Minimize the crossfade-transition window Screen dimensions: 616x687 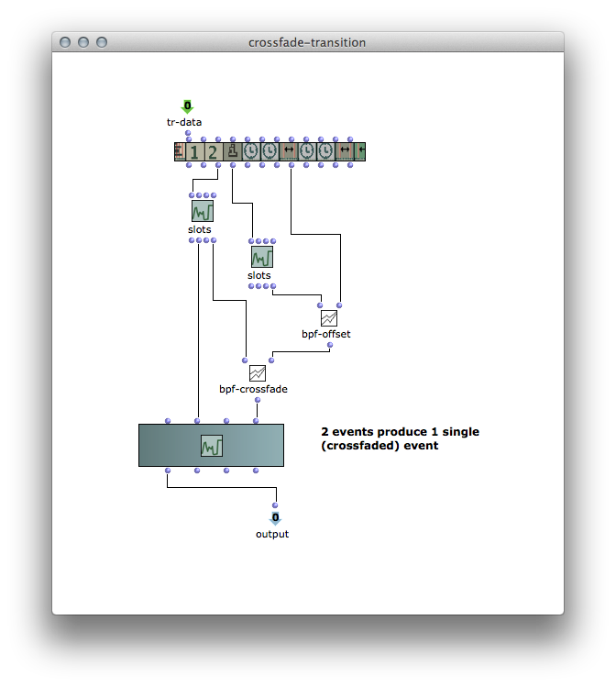[x=83, y=42]
